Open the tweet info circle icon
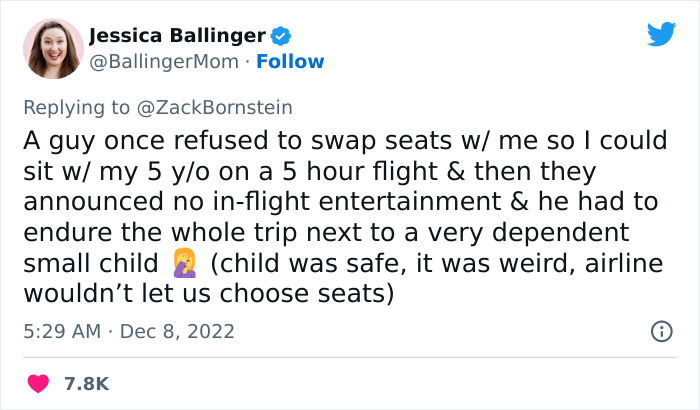Image resolution: width=700 pixels, height=410 pixels. pos(661,330)
